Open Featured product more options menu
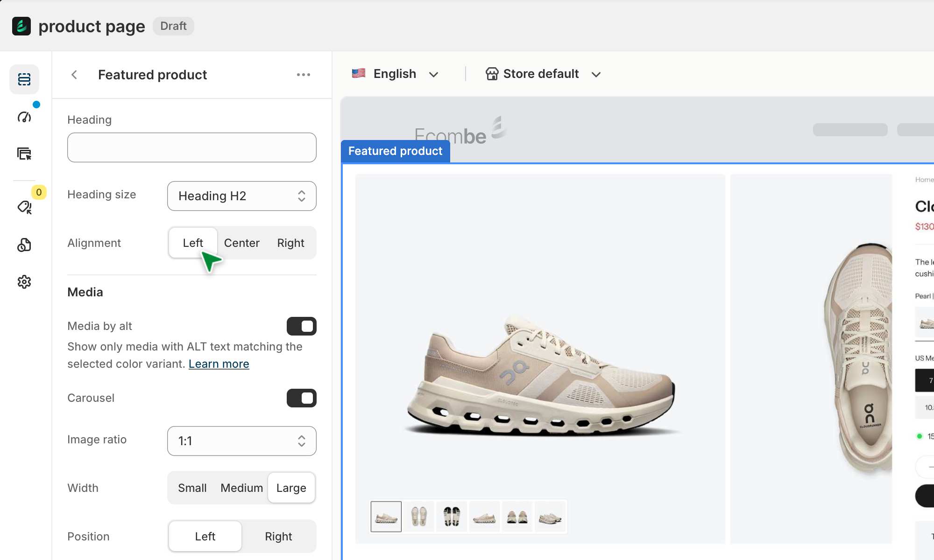 coord(303,75)
